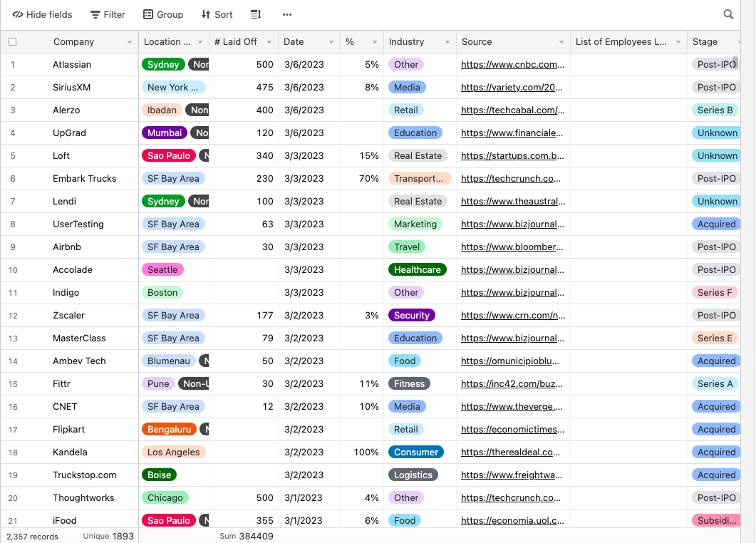Click the Series B stage tag

coord(715,110)
